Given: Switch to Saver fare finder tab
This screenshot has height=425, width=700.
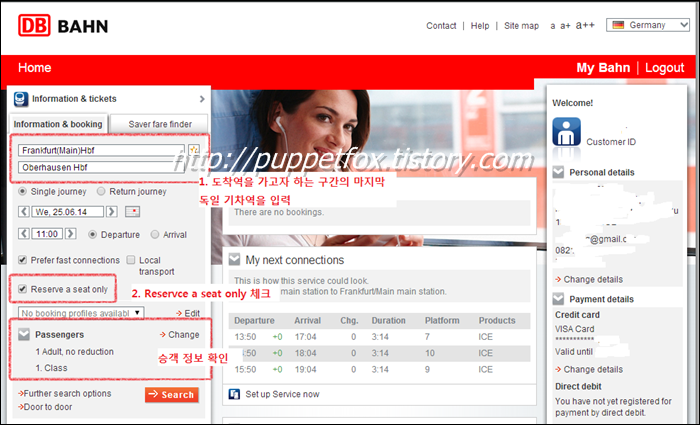Looking at the screenshot, I should tap(159, 124).
